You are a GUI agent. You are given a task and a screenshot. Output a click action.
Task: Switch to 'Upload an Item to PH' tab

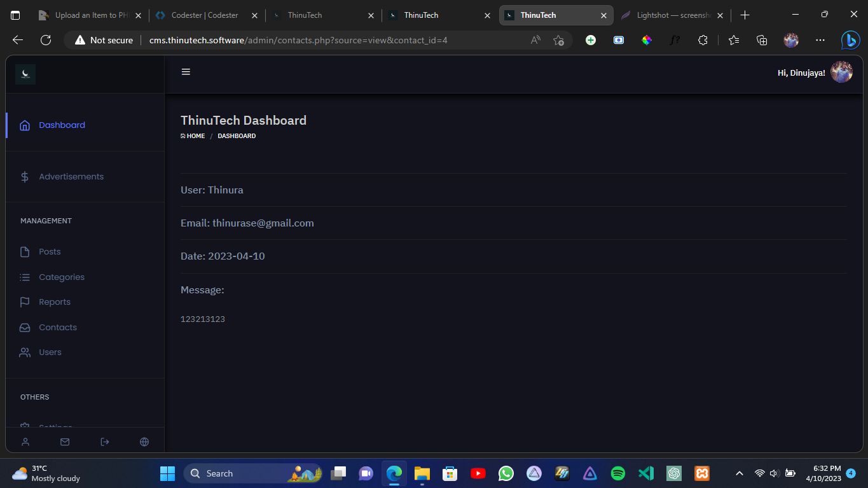(x=90, y=15)
